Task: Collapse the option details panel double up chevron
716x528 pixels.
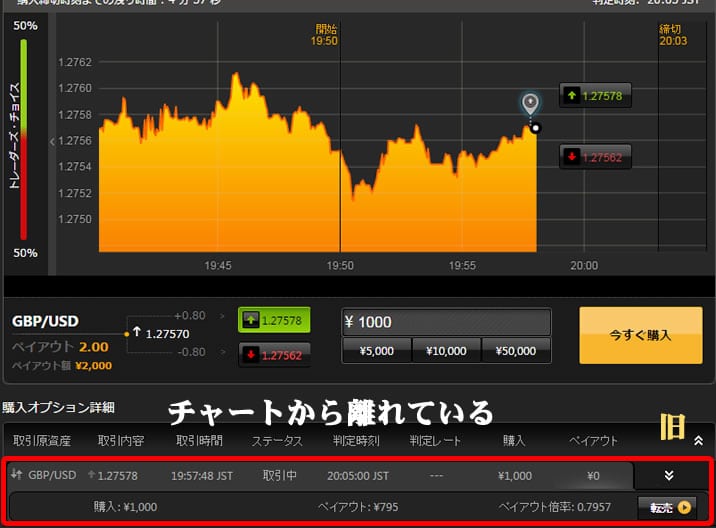Action: click(x=699, y=441)
